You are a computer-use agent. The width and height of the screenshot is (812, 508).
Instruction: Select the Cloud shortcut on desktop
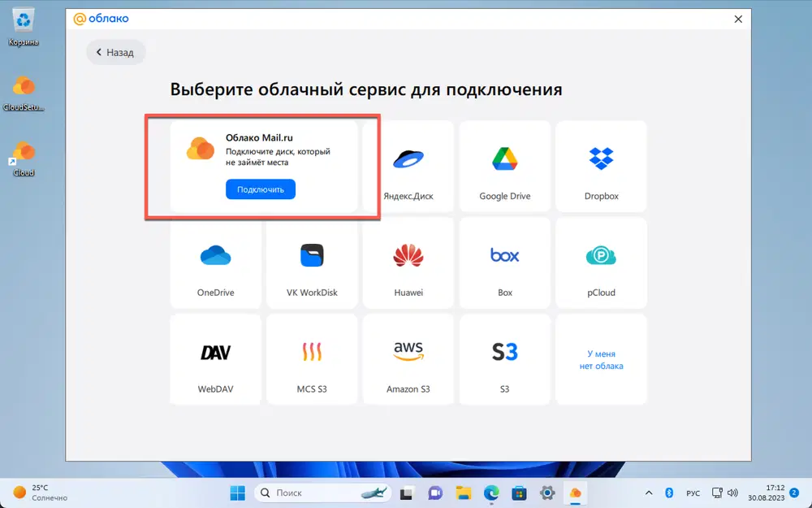click(24, 158)
